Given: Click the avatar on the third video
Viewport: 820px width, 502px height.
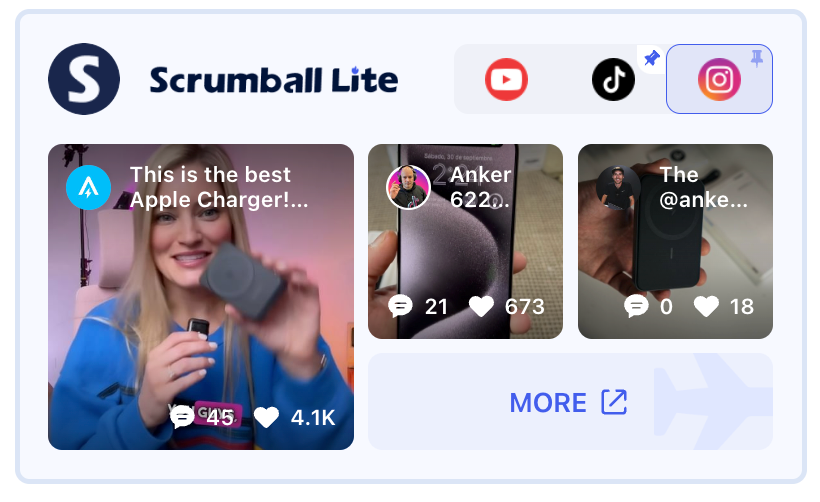Looking at the screenshot, I should (618, 187).
